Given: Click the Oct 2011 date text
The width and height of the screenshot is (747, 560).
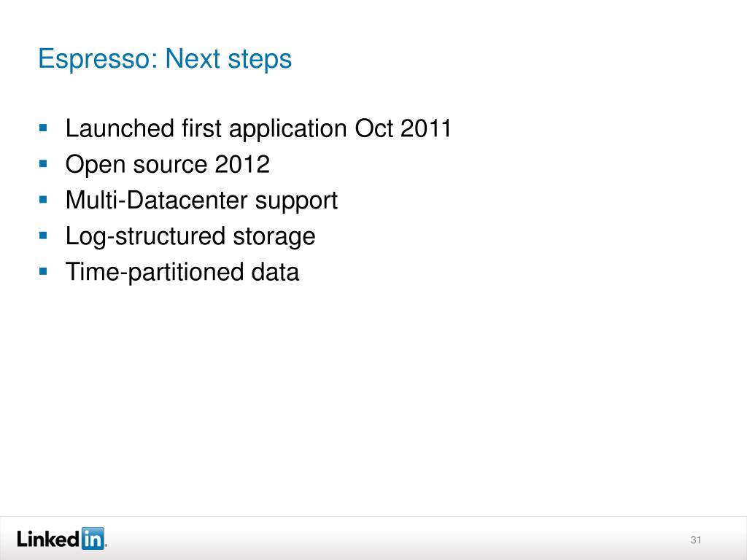Looking at the screenshot, I should [403, 128].
